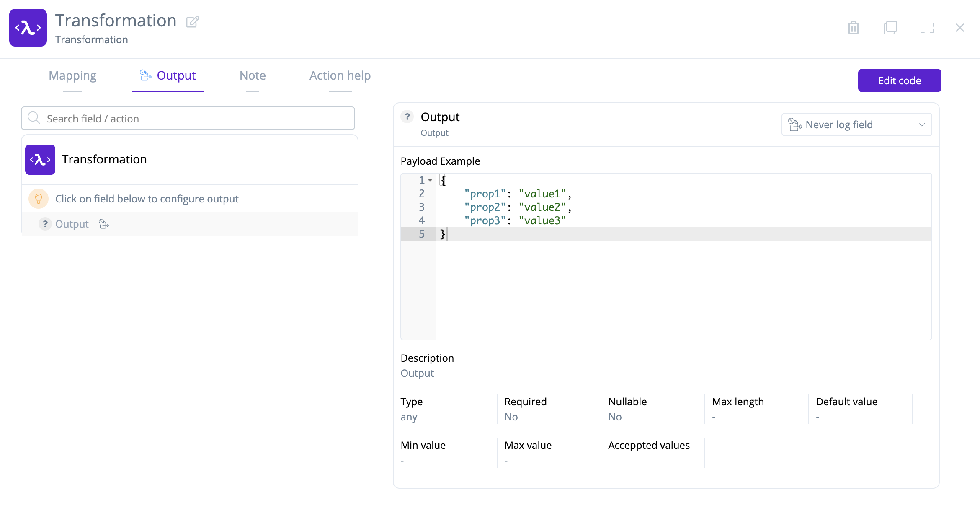The height and width of the screenshot is (521, 980).
Task: Select the Output field in the left field list
Action: pyautogui.click(x=72, y=224)
